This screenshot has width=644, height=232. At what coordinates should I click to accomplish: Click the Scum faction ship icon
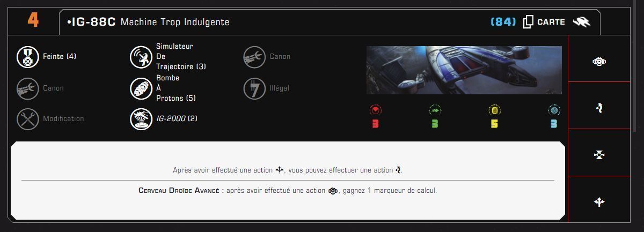581,22
